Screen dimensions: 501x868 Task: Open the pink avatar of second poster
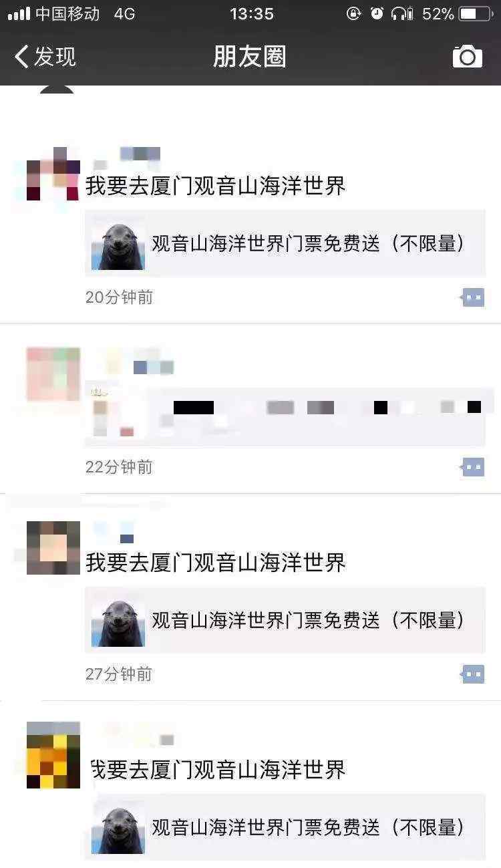tap(53, 374)
